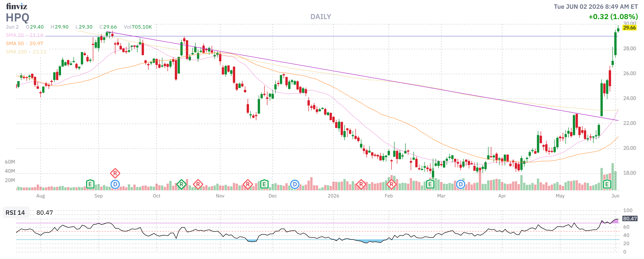Click the green R marker in mid-October
This screenshot has width=644, height=259.
pyautogui.click(x=181, y=185)
